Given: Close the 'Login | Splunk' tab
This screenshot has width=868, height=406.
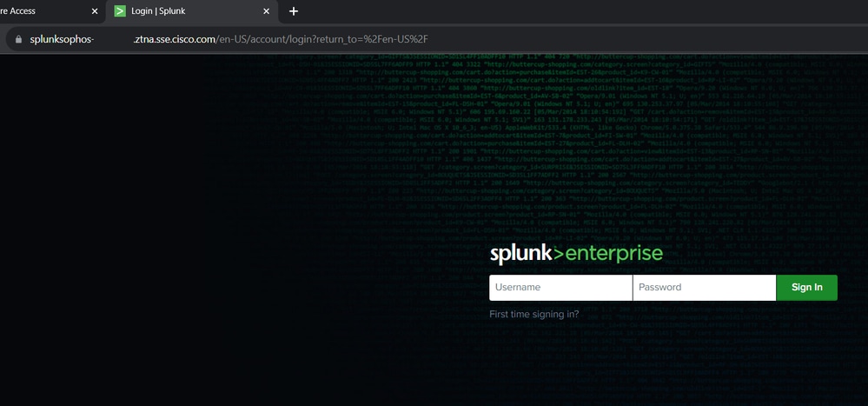Looking at the screenshot, I should (x=266, y=11).
